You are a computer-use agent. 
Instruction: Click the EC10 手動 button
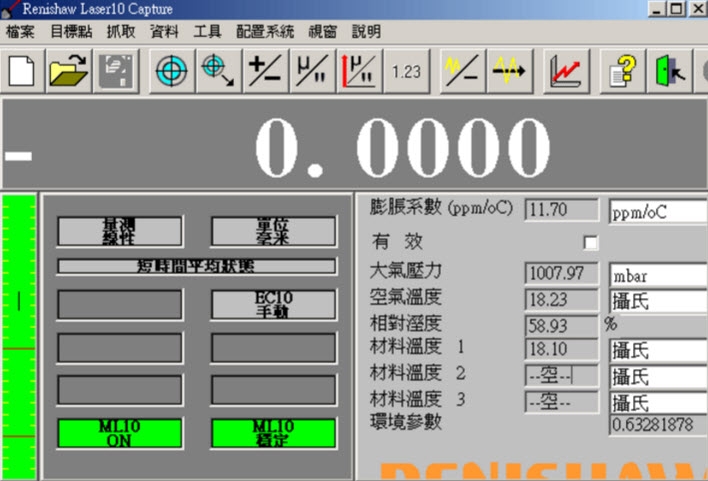point(273,304)
